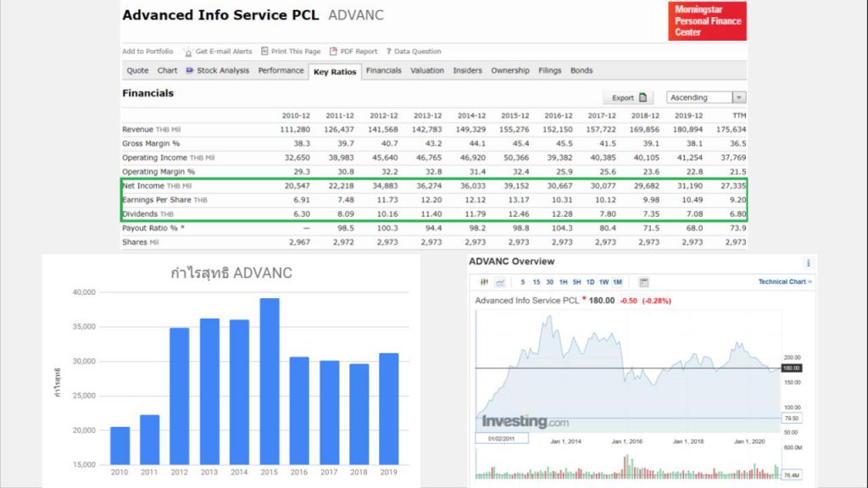This screenshot has height=488, width=868.
Task: Select the 1D chart interval
Action: 590,282
